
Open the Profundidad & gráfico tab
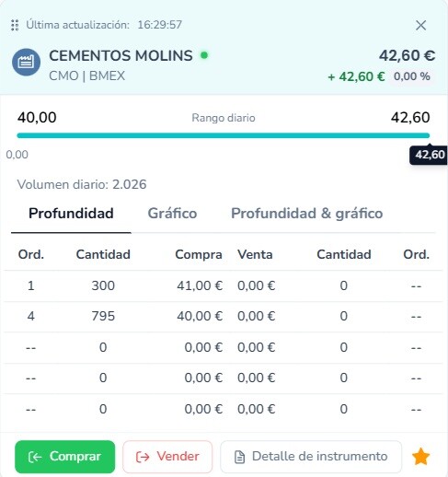click(x=307, y=214)
